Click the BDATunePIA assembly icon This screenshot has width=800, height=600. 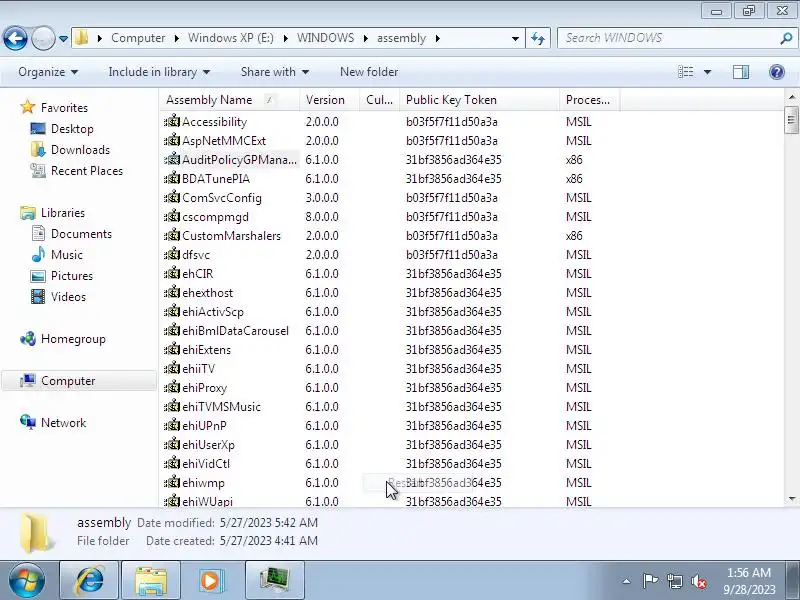tap(172, 179)
